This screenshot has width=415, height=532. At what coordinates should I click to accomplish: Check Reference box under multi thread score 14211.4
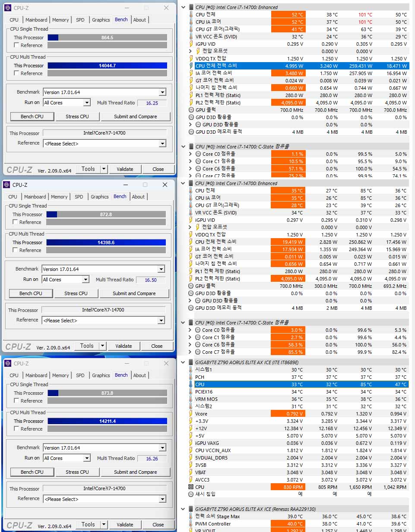[16, 429]
